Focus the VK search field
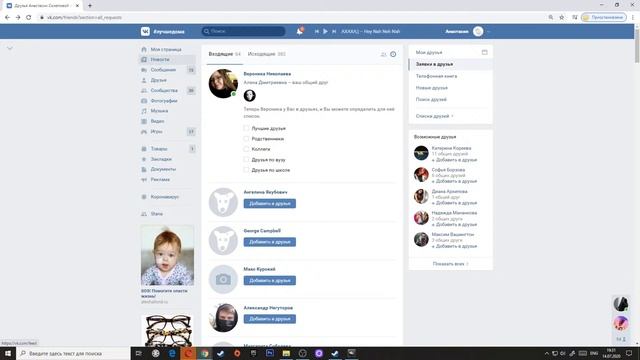This screenshot has height=360, width=640. (x=243, y=31)
